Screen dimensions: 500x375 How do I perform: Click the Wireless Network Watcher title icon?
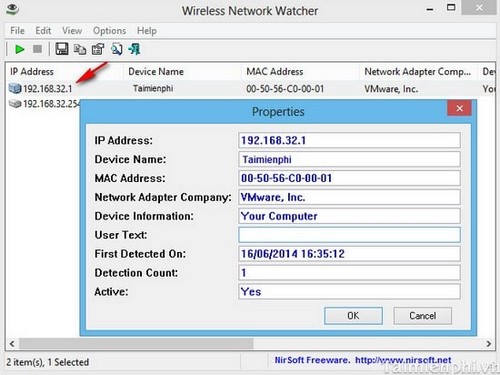[x=12, y=9]
